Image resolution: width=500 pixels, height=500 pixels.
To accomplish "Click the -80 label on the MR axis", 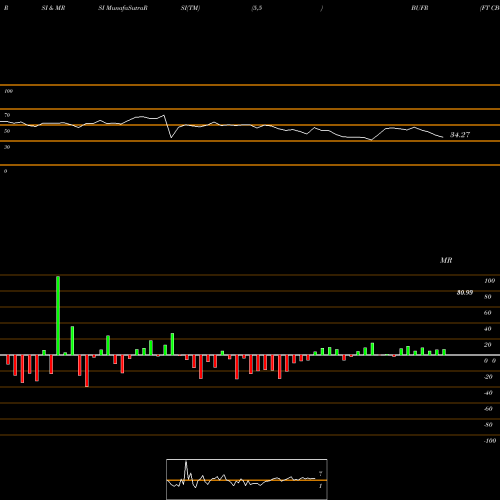I will pyautogui.click(x=488, y=425).
